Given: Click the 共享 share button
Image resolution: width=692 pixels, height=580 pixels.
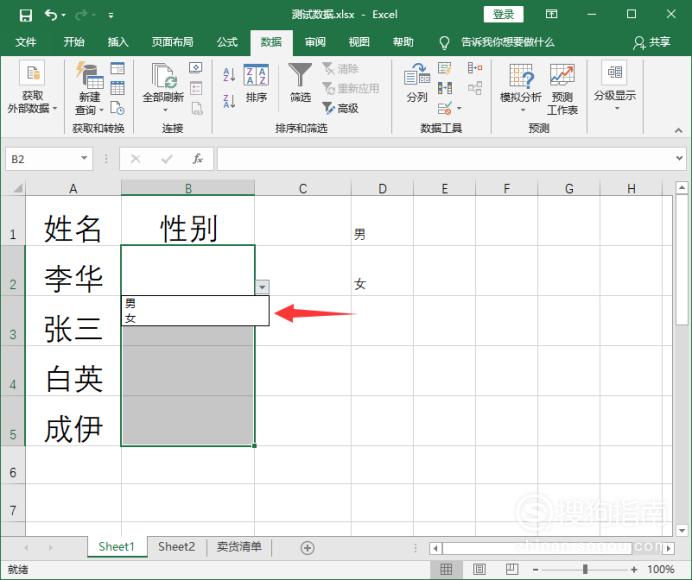Looking at the screenshot, I should (652, 42).
